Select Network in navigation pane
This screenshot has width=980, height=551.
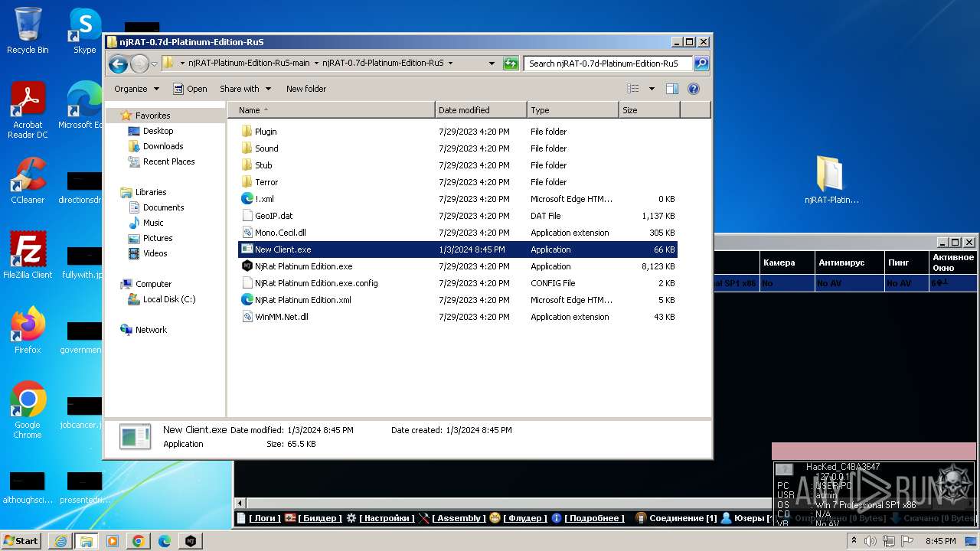[x=151, y=330]
